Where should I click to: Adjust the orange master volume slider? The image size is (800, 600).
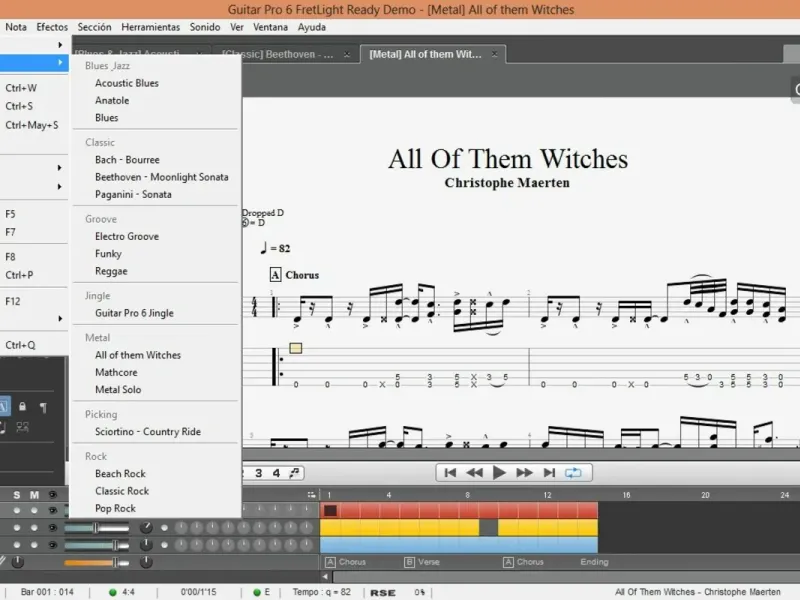click(x=96, y=562)
